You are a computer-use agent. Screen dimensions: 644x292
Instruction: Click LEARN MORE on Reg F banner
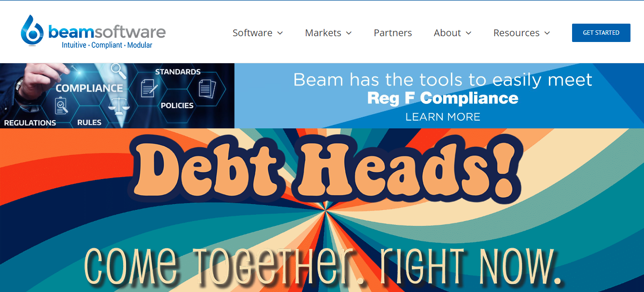click(x=443, y=117)
